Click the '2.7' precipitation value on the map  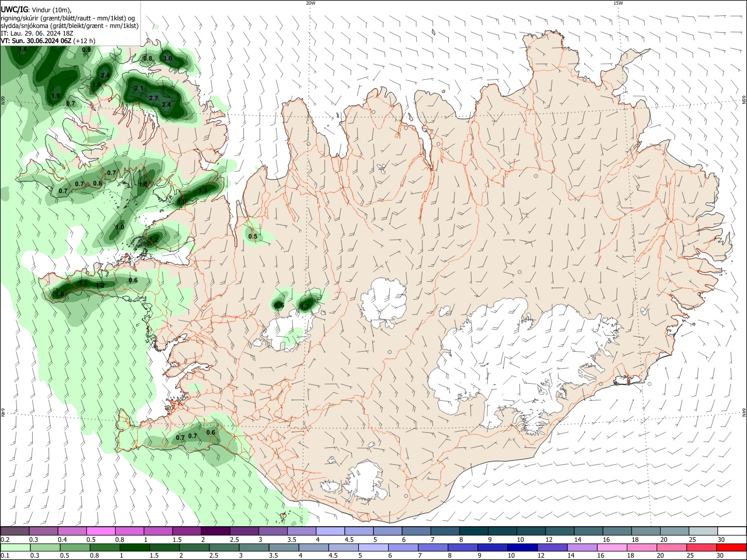(153, 98)
